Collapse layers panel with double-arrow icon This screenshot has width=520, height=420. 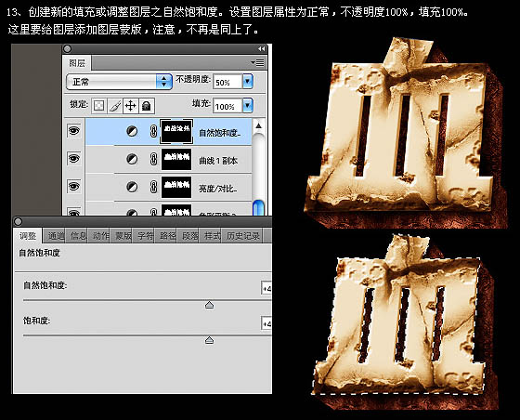coord(261,49)
